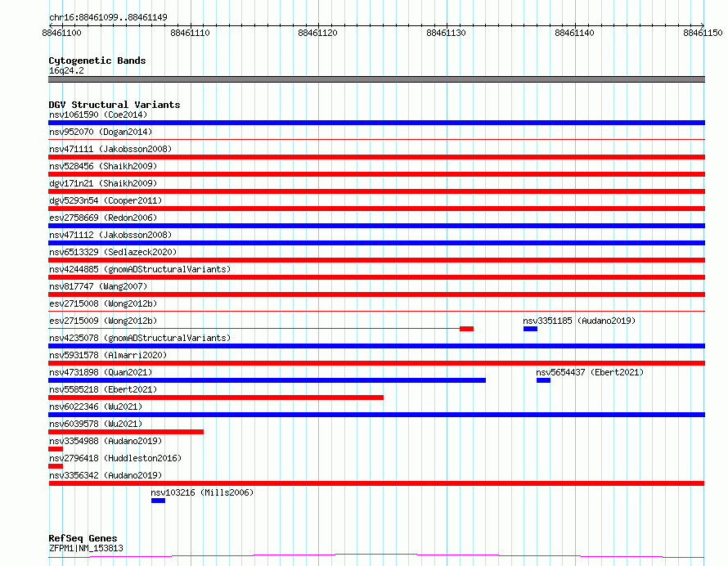Viewport: 728px width, 566px height.
Task: Select the small red esv2715009 segment
Action: [x=466, y=329]
